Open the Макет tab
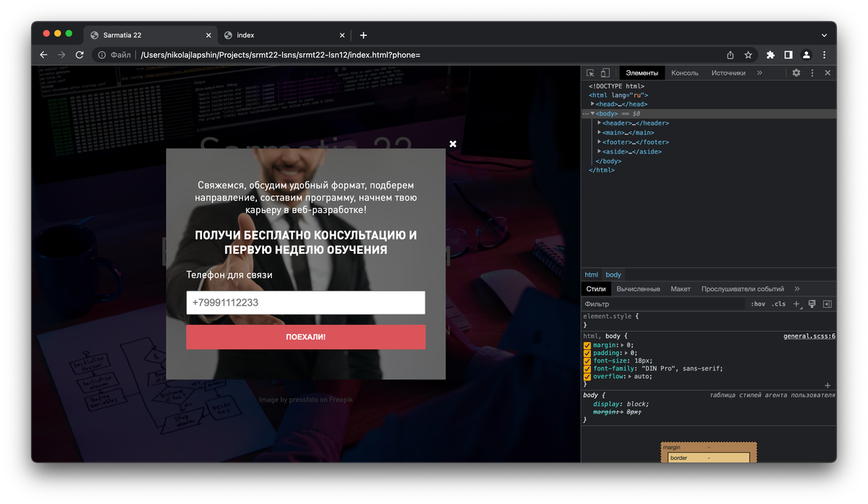Image resolution: width=868 pixels, height=504 pixels. 681,289
